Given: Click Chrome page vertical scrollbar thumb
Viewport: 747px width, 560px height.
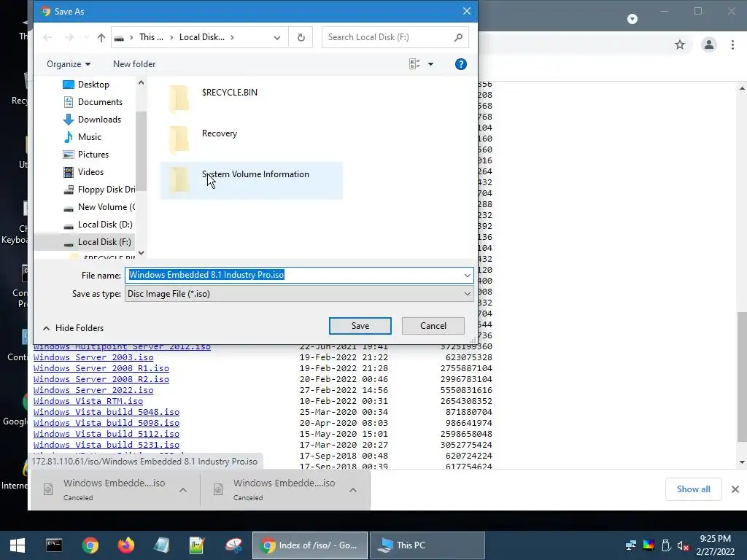Looking at the screenshot, I should (742, 376).
